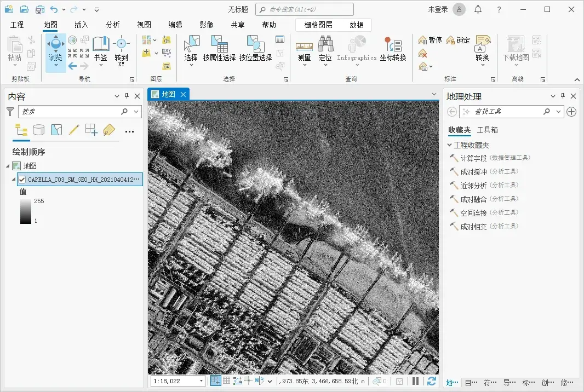The height and width of the screenshot is (392, 584).
Task: Toggle Pause labeling (暂停)
Action: tap(430, 40)
